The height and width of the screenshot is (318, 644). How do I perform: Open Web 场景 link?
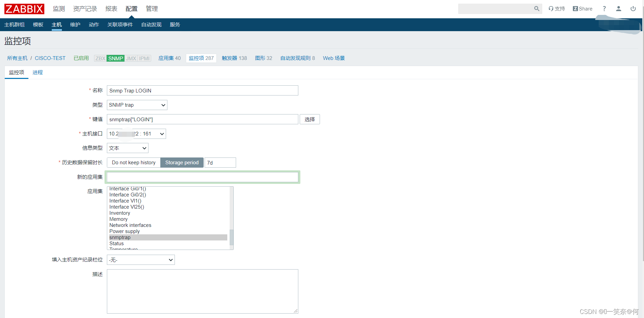coord(334,58)
